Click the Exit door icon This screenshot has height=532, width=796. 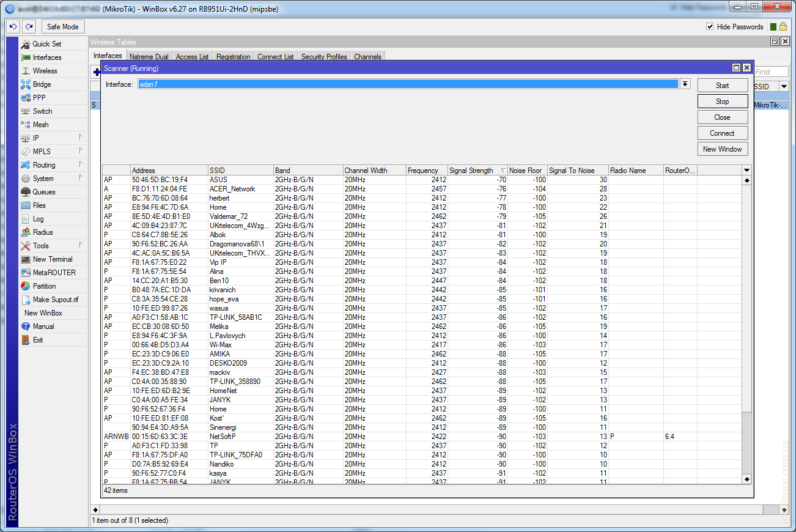[25, 340]
